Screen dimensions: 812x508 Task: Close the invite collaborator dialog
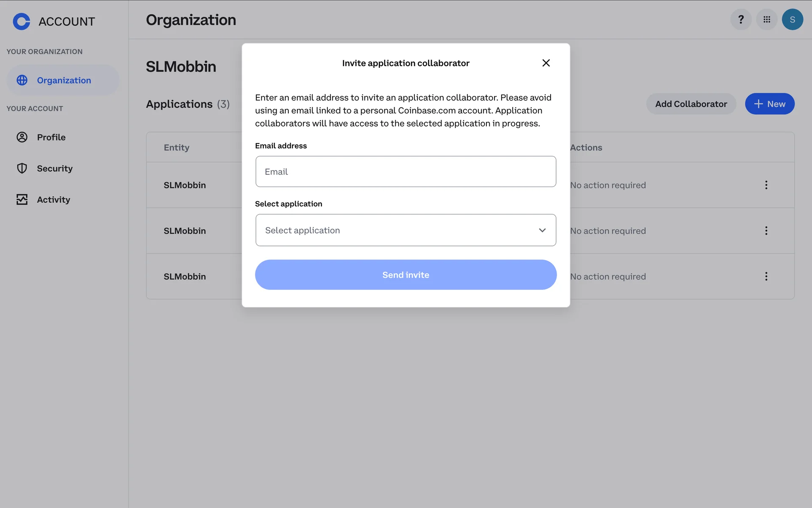546,63
